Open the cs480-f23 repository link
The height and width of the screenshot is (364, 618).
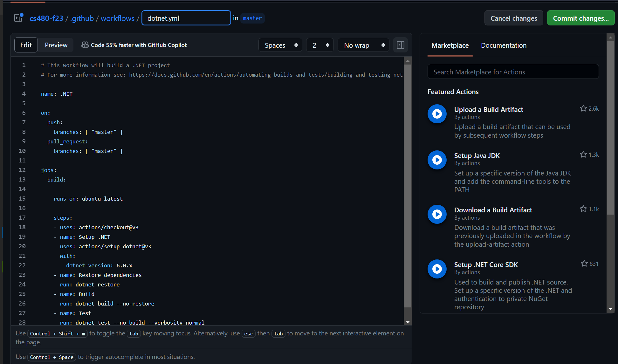click(46, 18)
